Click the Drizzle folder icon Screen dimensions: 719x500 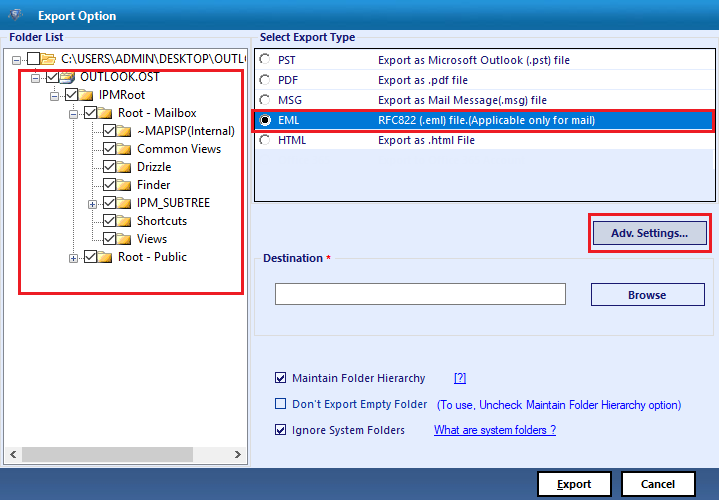125,167
